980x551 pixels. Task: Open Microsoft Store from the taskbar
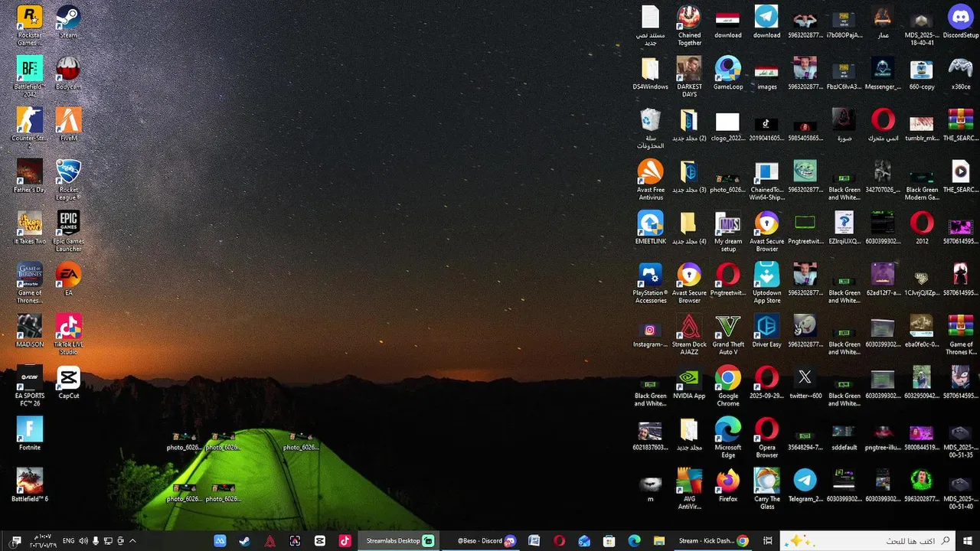coord(609,540)
